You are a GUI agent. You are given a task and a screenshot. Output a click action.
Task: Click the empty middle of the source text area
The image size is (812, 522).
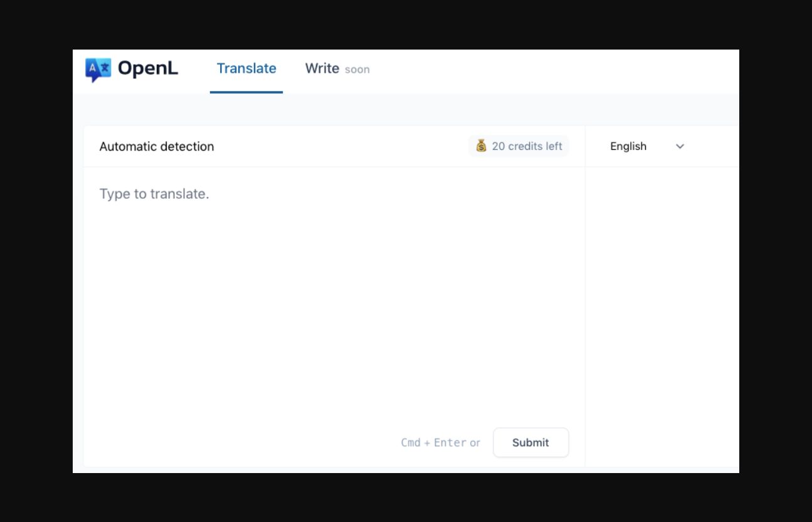coord(332,301)
